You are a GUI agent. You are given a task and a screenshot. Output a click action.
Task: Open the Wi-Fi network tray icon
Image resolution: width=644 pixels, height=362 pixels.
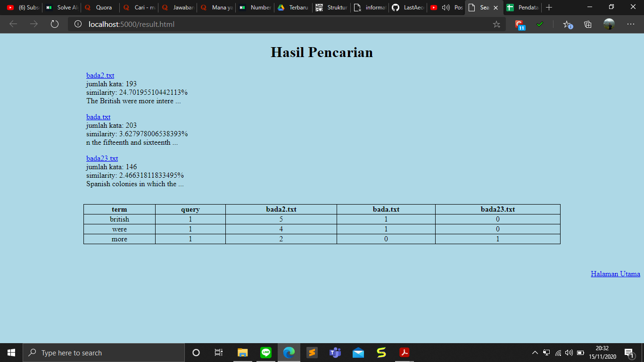point(558,353)
